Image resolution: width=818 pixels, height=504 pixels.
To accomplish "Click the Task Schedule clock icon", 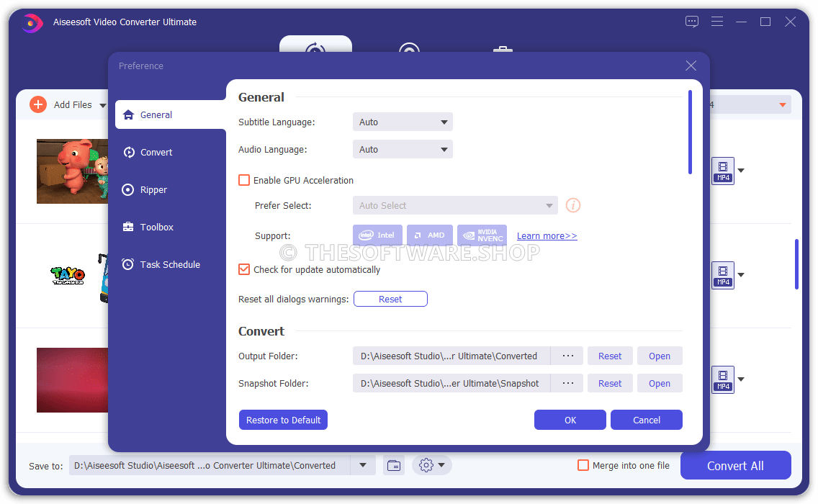I will (x=128, y=264).
